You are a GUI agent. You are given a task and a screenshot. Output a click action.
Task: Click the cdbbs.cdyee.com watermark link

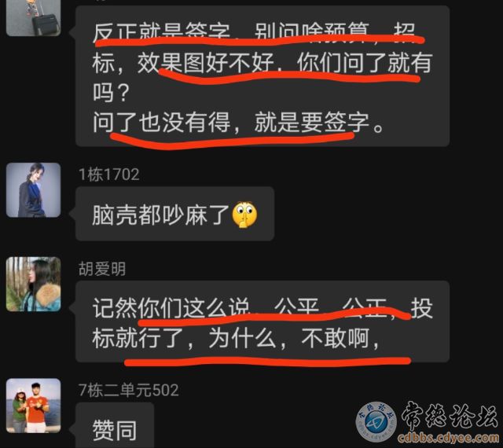click(448, 438)
